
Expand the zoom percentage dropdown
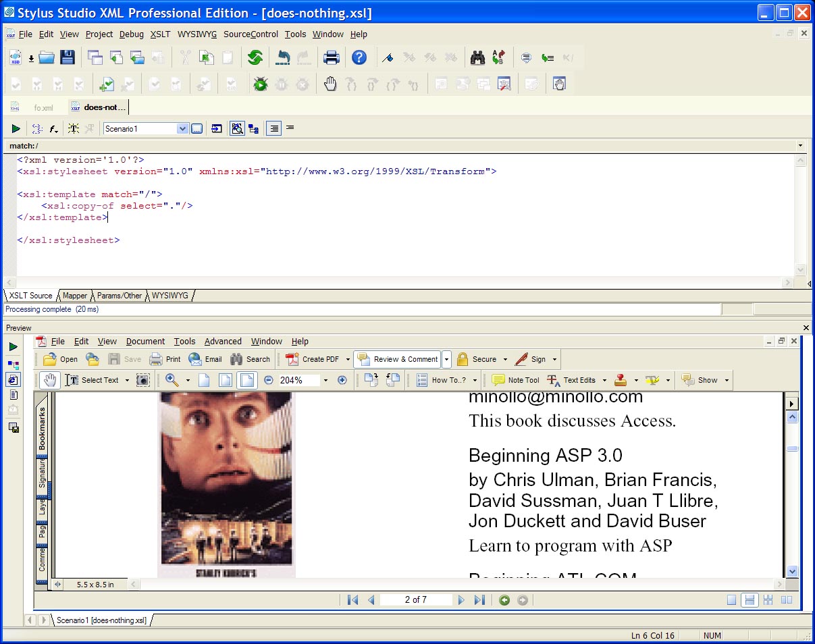click(x=325, y=381)
